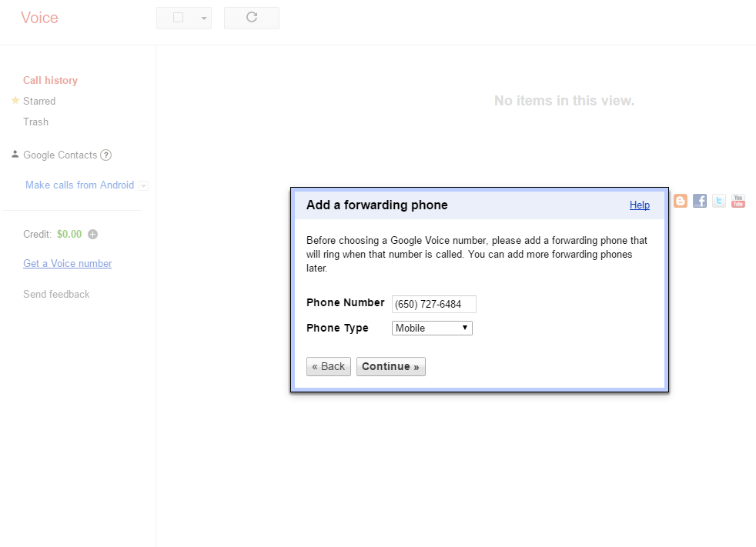Click the Add a forwarding phone title
Image resolution: width=756 pixels, height=547 pixels.
(377, 205)
